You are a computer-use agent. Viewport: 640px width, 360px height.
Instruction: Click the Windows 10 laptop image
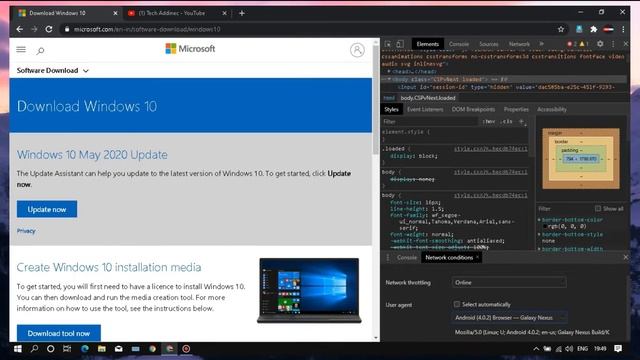(309, 291)
